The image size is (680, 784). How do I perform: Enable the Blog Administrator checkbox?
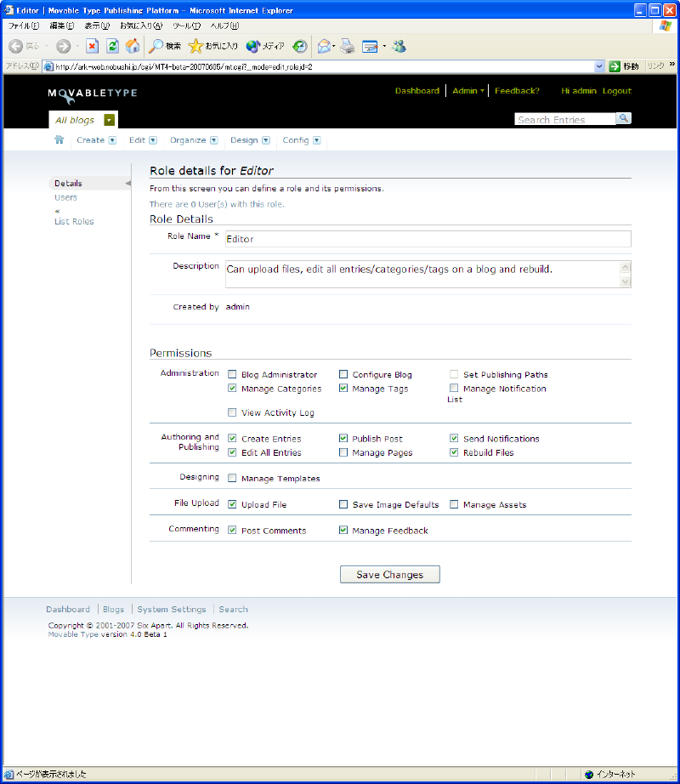click(232, 374)
